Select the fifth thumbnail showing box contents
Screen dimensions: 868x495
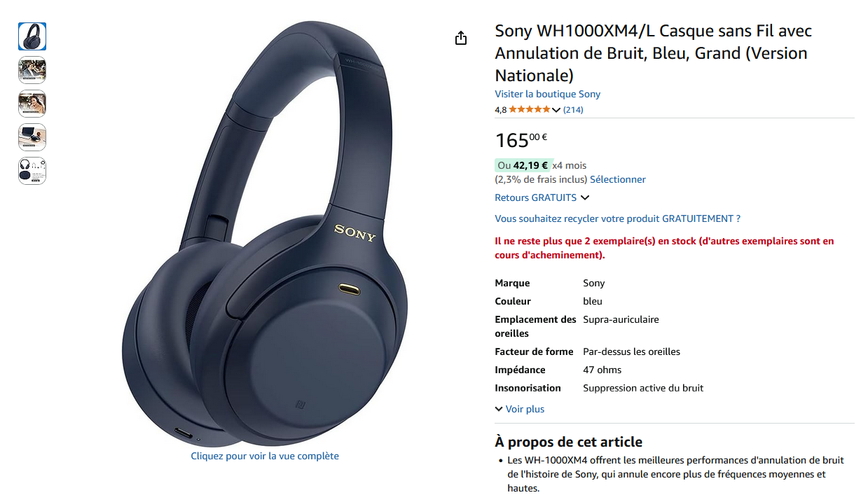pyautogui.click(x=32, y=171)
